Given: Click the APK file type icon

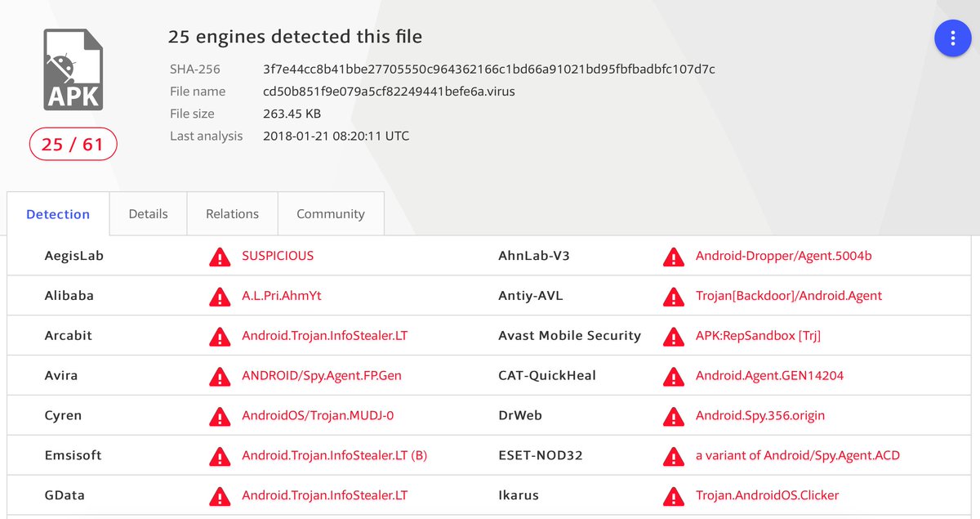Looking at the screenshot, I should click(73, 69).
